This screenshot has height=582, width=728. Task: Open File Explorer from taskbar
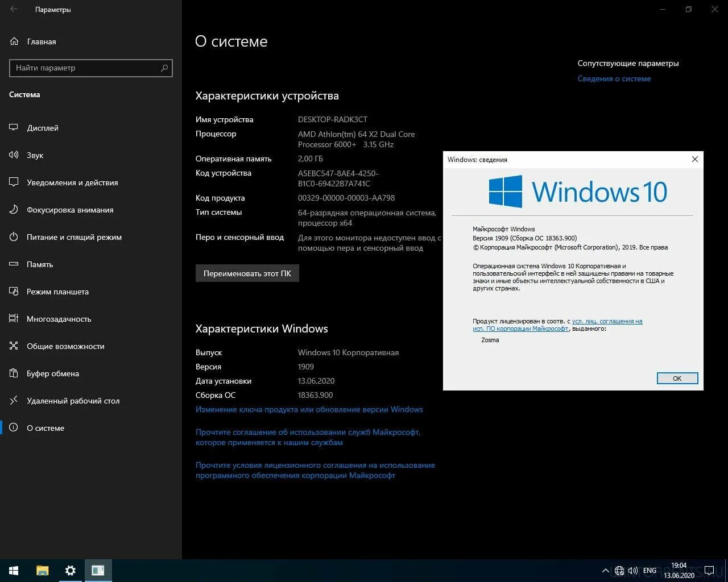click(42, 571)
